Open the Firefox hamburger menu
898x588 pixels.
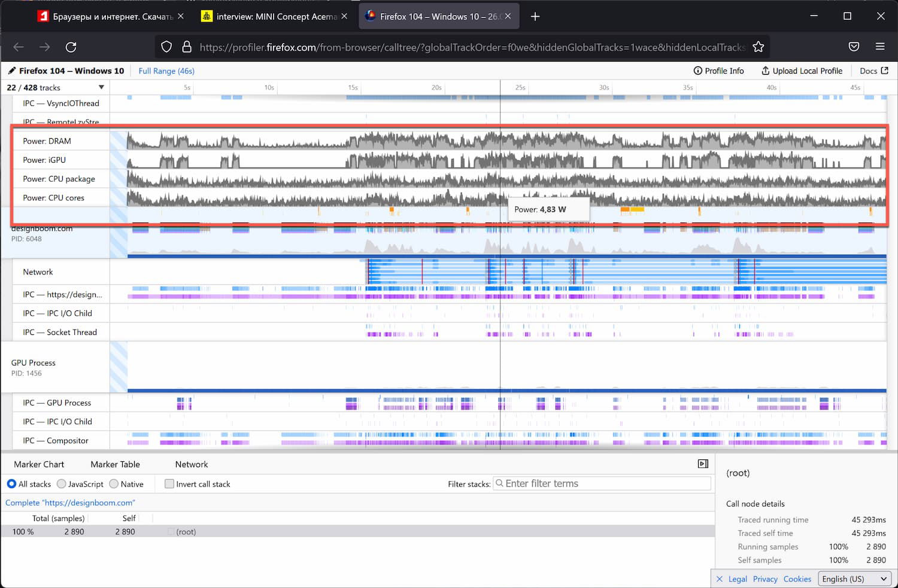880,47
